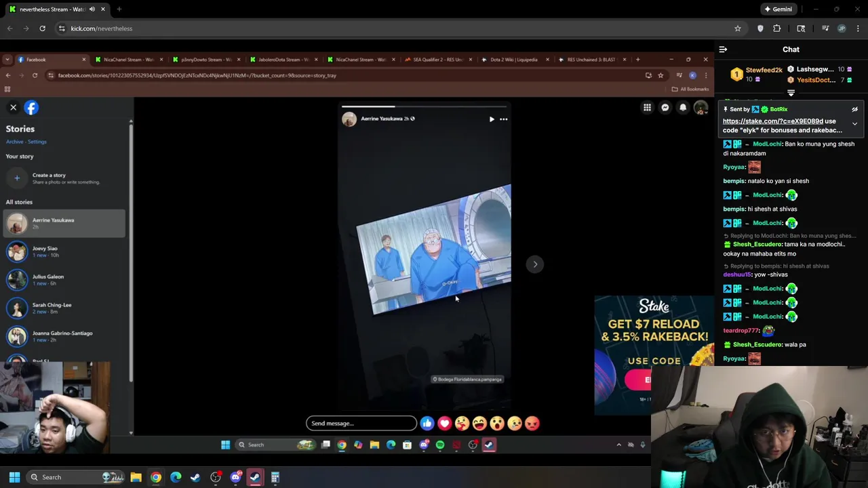Expand the pinned message chevron

[854, 124]
